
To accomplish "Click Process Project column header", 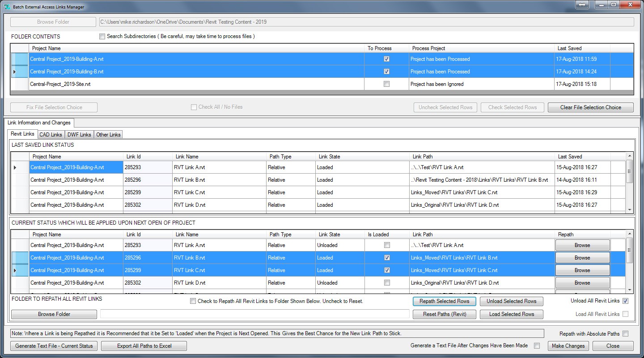I will tap(482, 48).
